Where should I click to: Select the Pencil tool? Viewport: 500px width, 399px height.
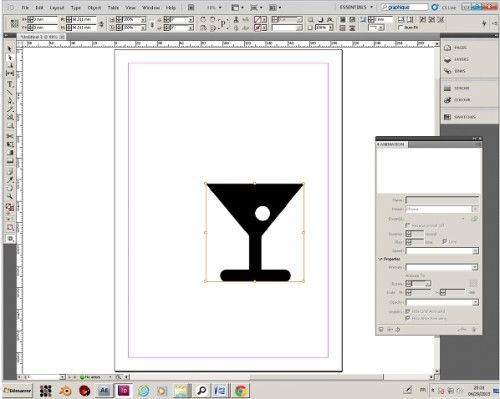click(x=10, y=109)
